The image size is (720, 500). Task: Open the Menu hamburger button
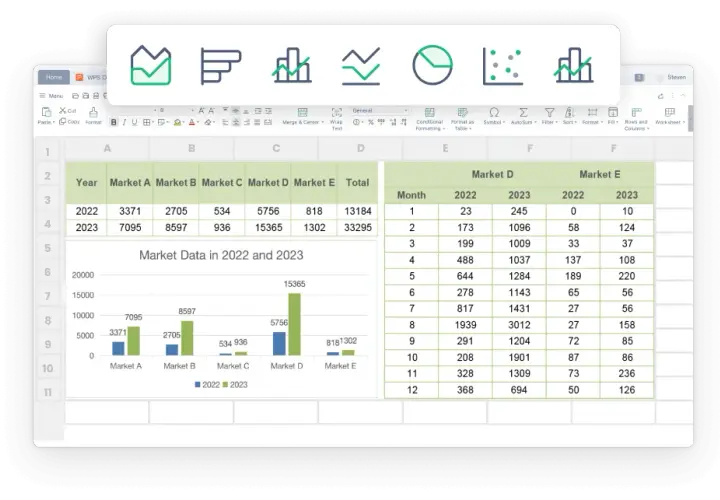tap(51, 96)
